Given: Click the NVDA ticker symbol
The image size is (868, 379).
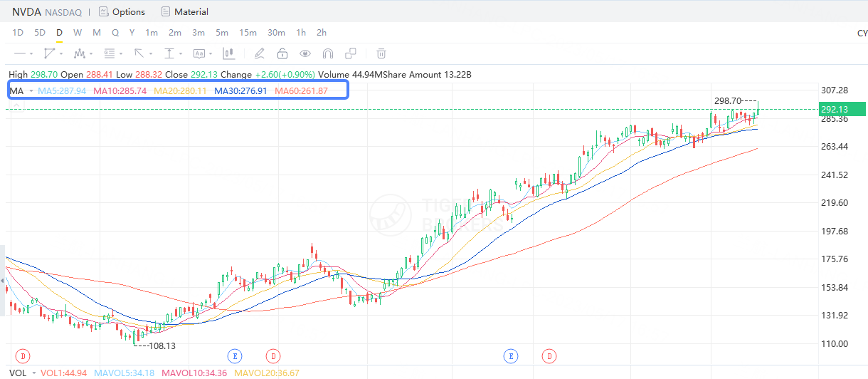Looking at the screenshot, I should point(27,11).
